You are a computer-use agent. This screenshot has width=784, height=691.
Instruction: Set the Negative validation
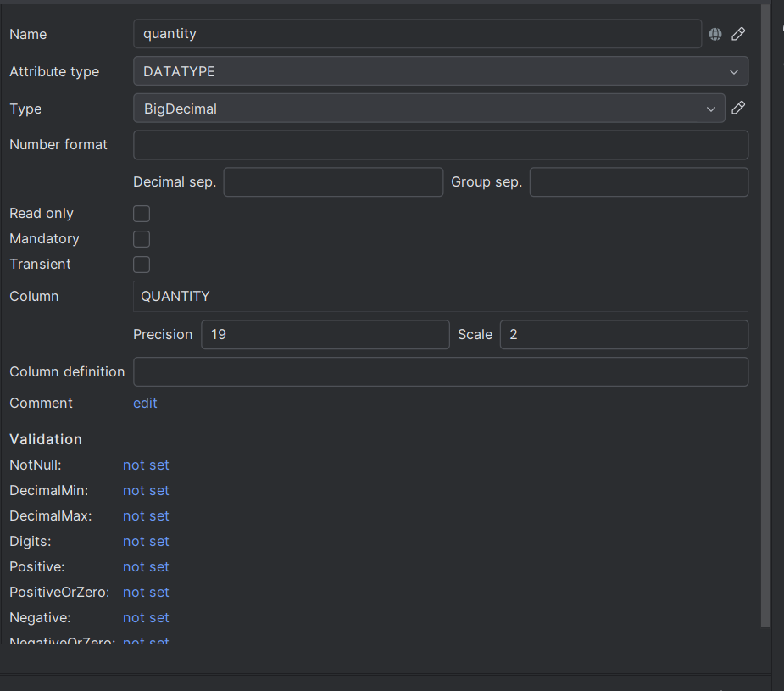coord(146,618)
